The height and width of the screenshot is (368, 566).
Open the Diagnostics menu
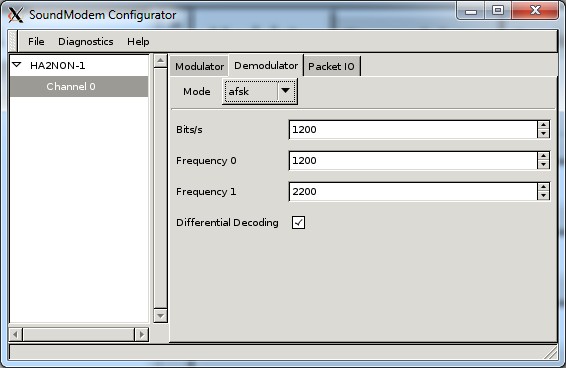coord(86,42)
